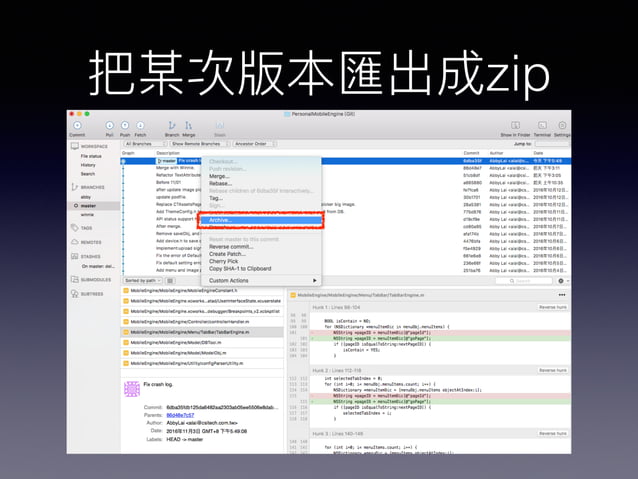Click the Merge toolbar icon

tap(188, 125)
